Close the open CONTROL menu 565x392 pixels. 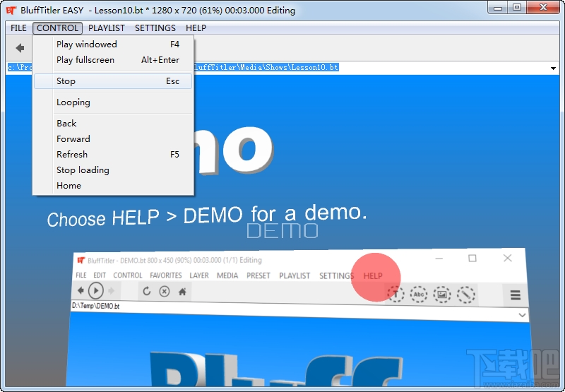pos(57,28)
